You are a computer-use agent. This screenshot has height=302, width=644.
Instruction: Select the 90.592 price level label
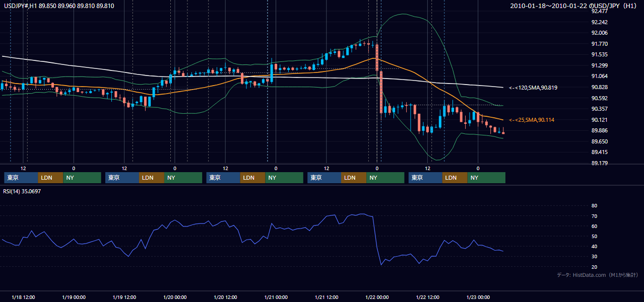point(600,98)
